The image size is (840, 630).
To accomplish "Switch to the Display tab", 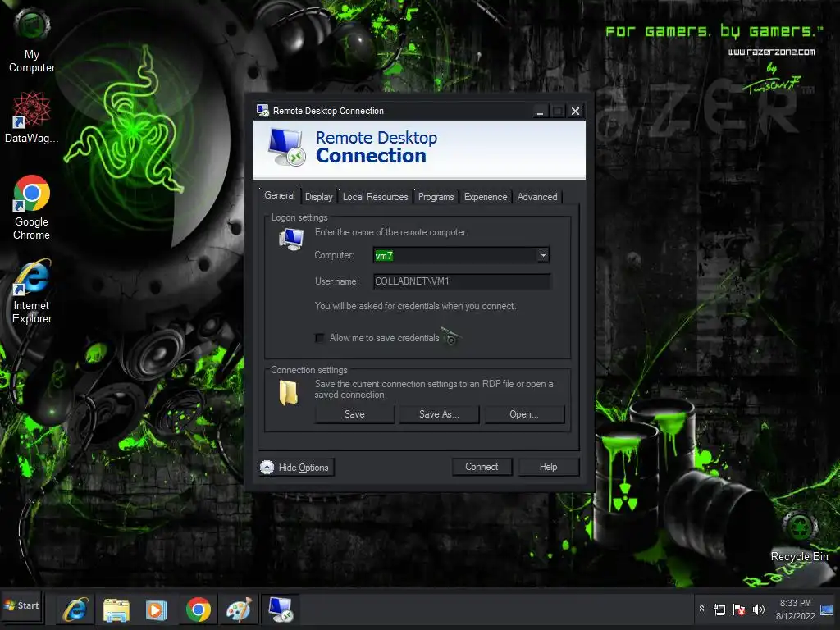I will tap(319, 197).
